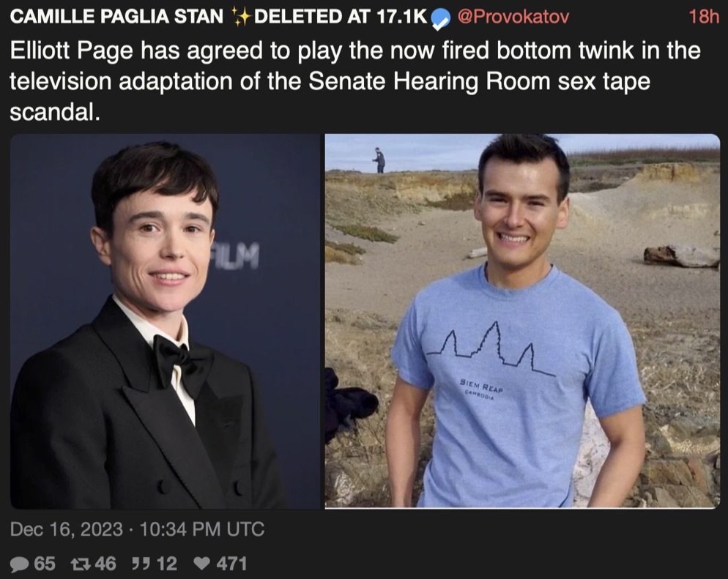Click the sparkles emoji in the display name
728x579 pixels.
pyautogui.click(x=241, y=17)
